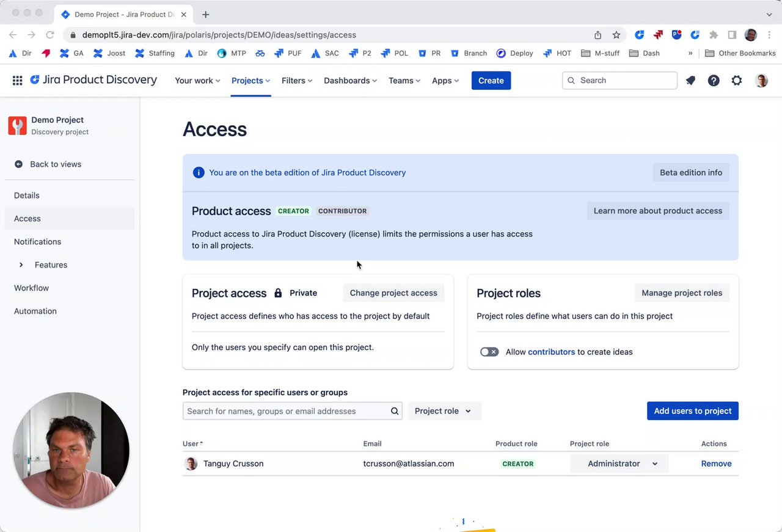Click the Beta edition info button
Image resolution: width=782 pixels, height=532 pixels.
[691, 173]
